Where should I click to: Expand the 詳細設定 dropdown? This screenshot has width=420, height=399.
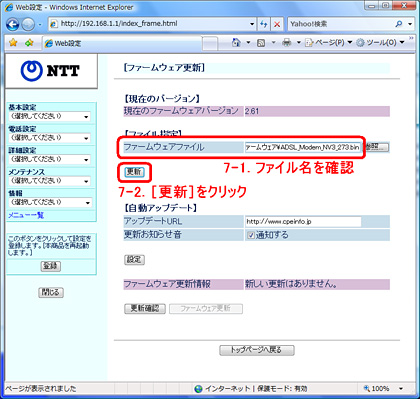tap(50, 159)
